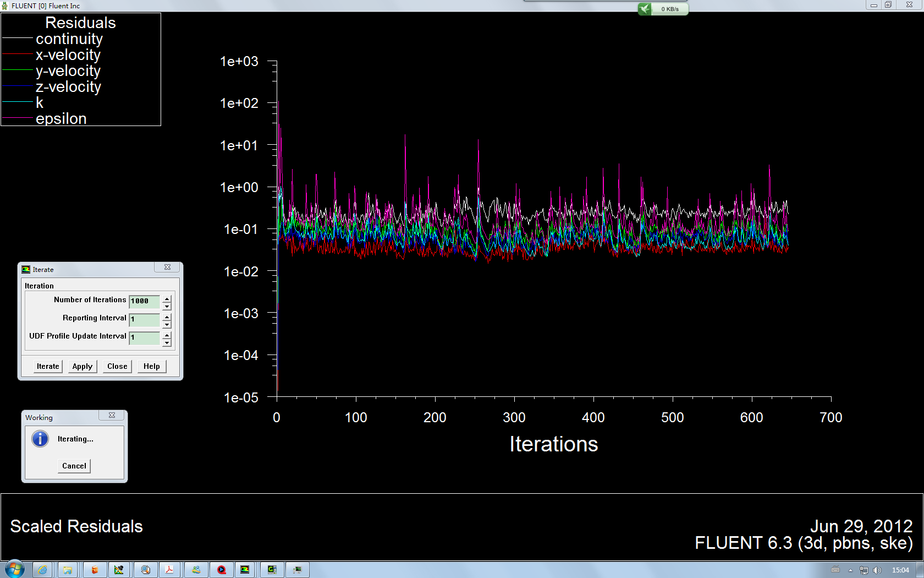
Task: Open Windows Explorer folder icon in taskbar
Action: pyautogui.click(x=68, y=570)
